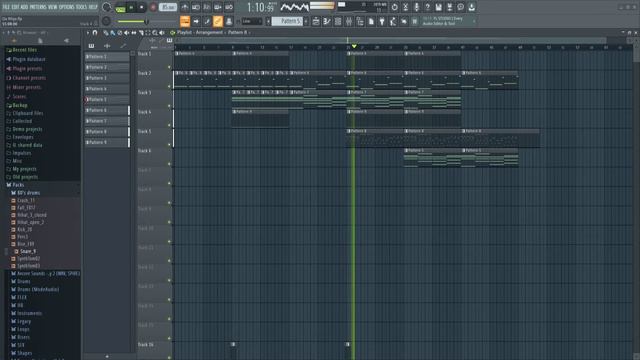Click the undo history circular arrow icon
This screenshot has width=640, height=360.
pos(394,7)
